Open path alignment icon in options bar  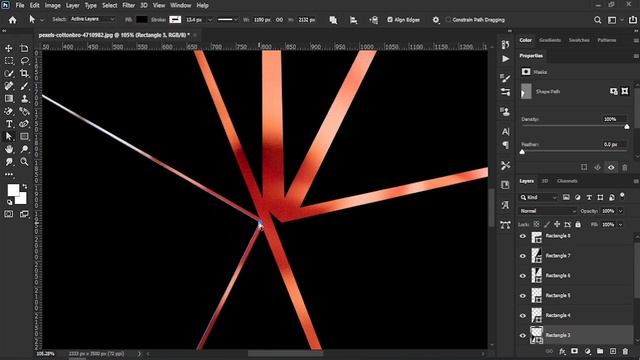(353, 20)
